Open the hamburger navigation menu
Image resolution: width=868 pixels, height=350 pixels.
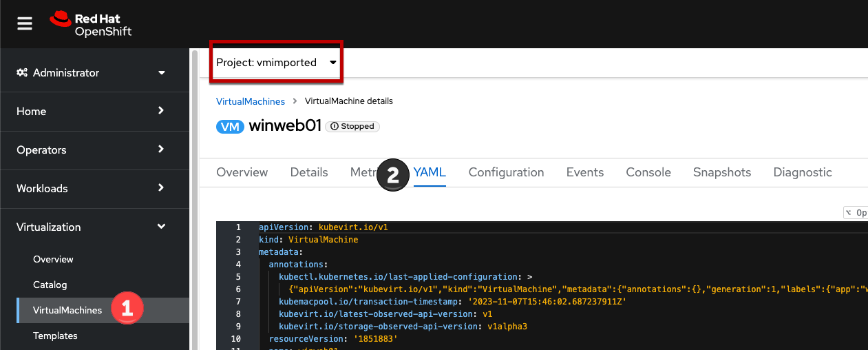click(25, 24)
